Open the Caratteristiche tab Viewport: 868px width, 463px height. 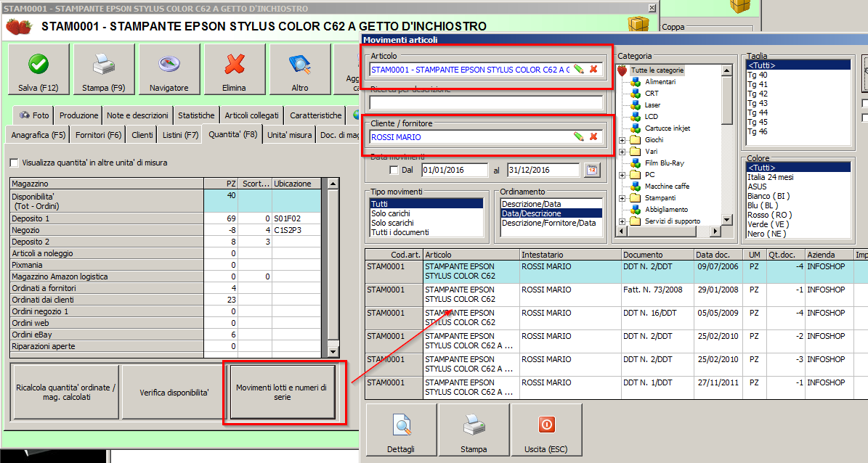(315, 115)
